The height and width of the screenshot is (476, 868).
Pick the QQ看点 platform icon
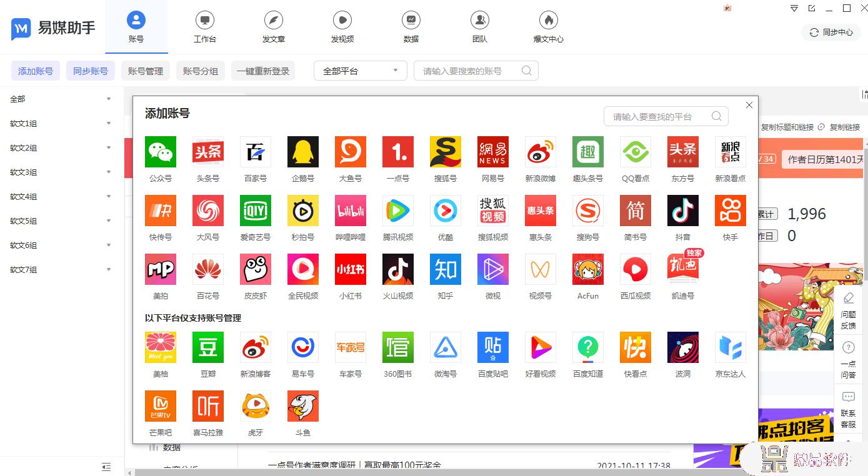point(636,152)
